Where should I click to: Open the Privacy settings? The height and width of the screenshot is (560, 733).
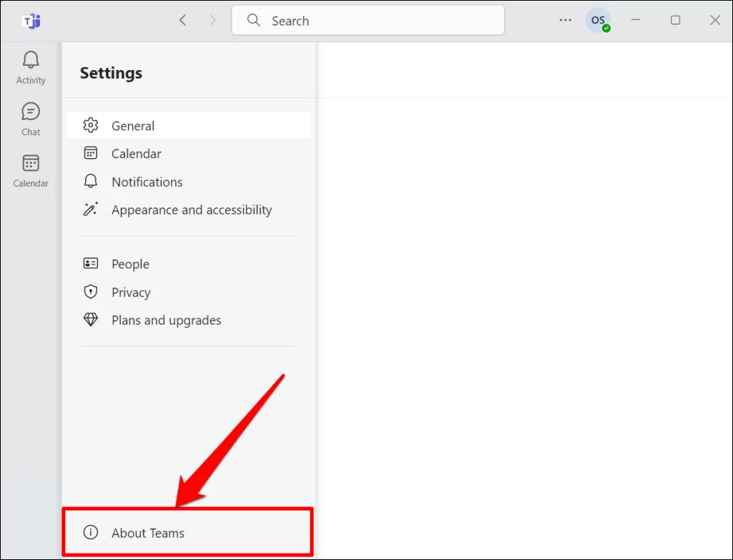(131, 293)
